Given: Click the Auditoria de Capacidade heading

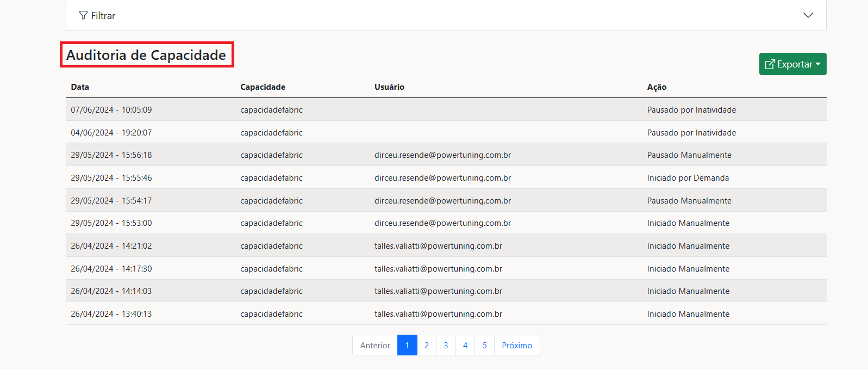Looking at the screenshot, I should pyautogui.click(x=146, y=55).
